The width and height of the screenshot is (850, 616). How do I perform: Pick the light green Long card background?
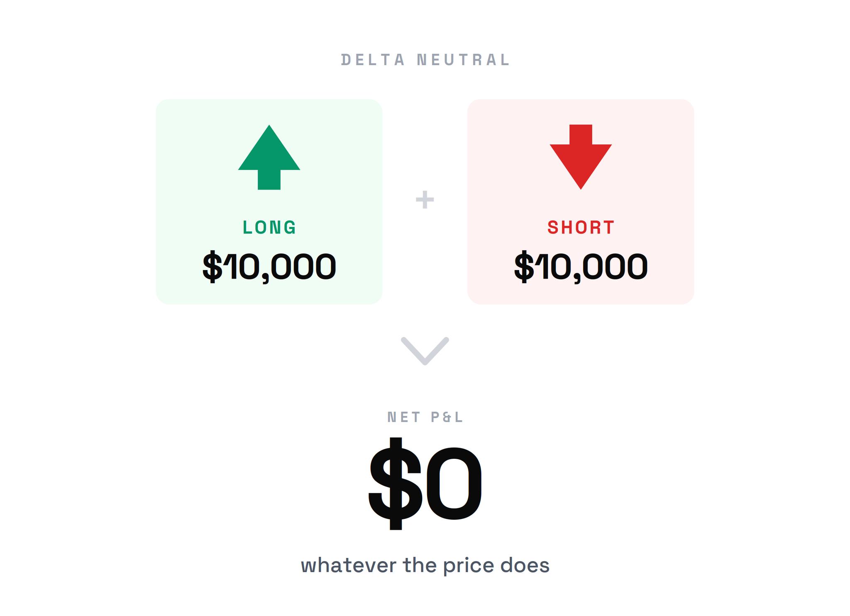coord(269,202)
